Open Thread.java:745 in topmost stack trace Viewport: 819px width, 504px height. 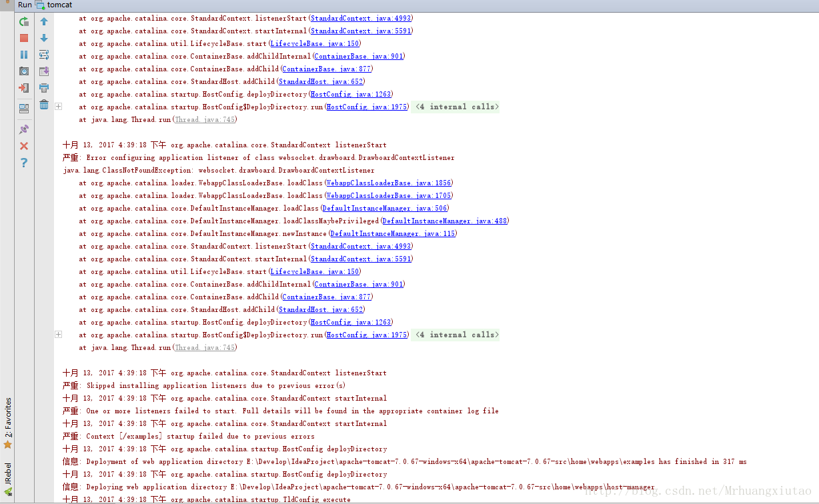205,119
